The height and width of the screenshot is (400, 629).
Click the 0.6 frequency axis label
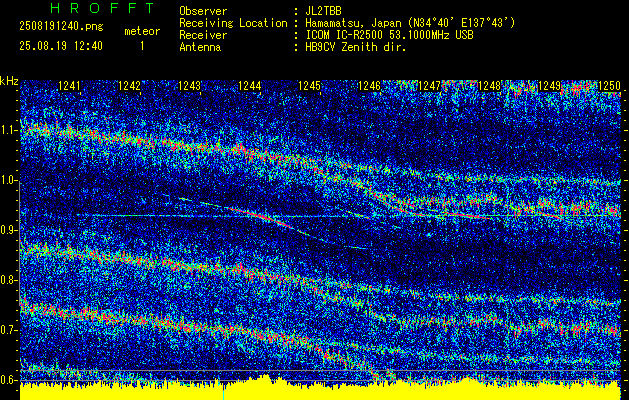pos(9,380)
